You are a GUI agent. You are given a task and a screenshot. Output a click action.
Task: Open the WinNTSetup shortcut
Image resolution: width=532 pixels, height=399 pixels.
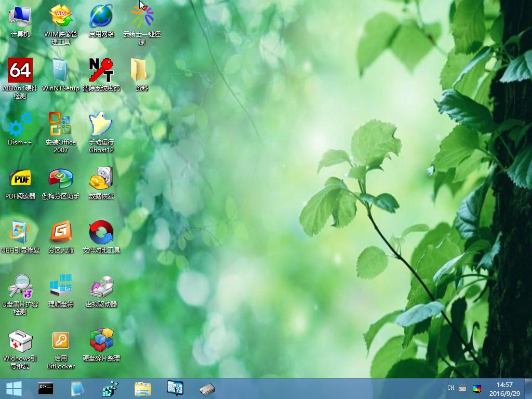coord(61,70)
